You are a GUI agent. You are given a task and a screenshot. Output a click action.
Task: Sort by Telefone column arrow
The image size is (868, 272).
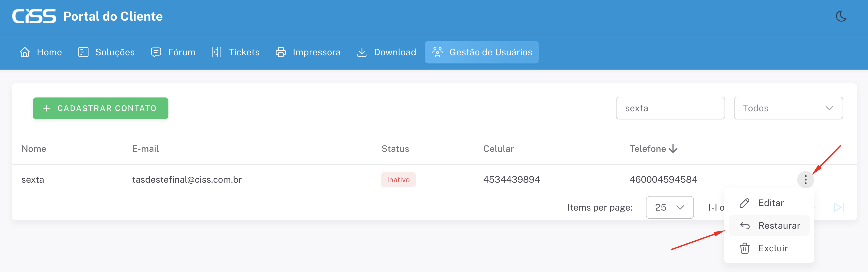[673, 149]
